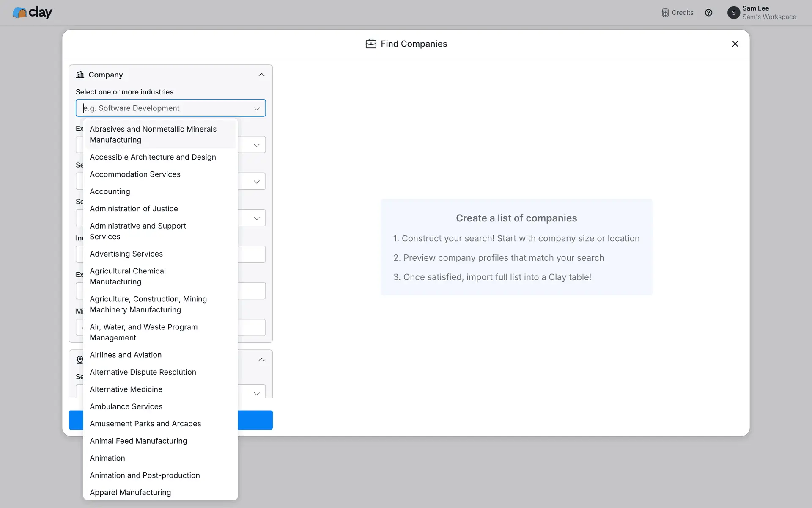Image resolution: width=812 pixels, height=508 pixels.
Task: Open the Credits indicator
Action: pyautogui.click(x=678, y=13)
